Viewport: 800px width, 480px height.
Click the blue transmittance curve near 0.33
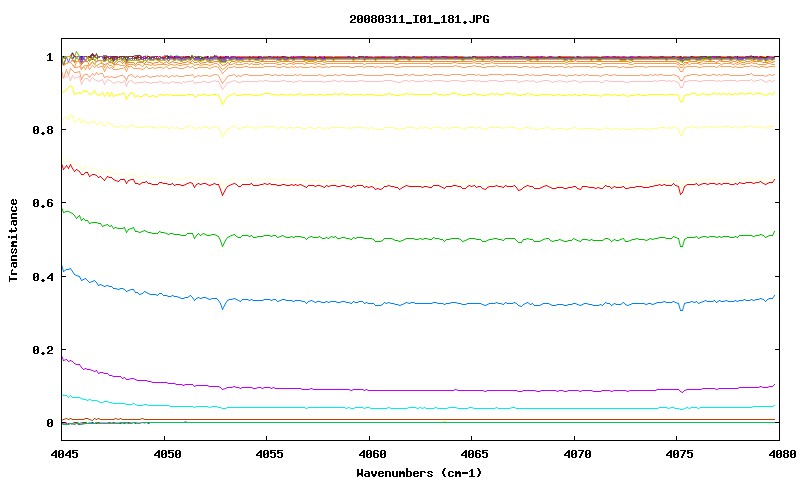pos(418,304)
